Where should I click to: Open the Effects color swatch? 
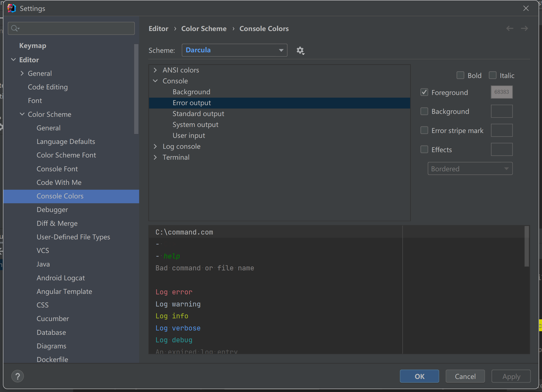pos(502,149)
